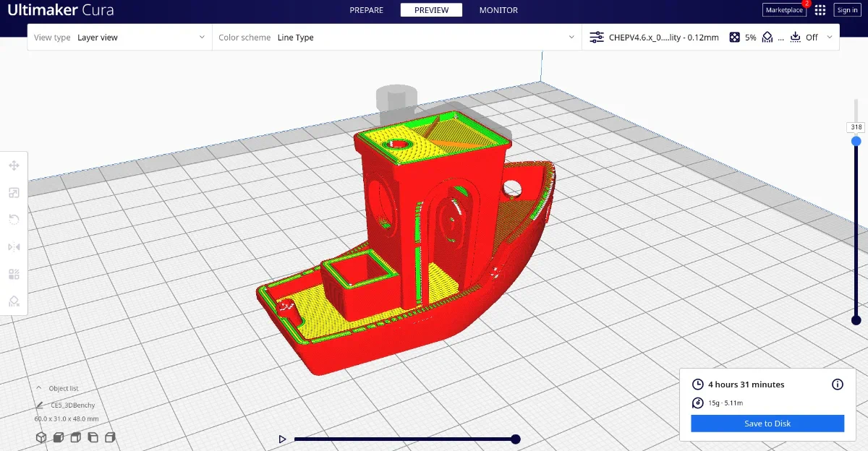Image resolution: width=868 pixels, height=451 pixels.
Task: Open the Marketplace
Action: tap(784, 10)
